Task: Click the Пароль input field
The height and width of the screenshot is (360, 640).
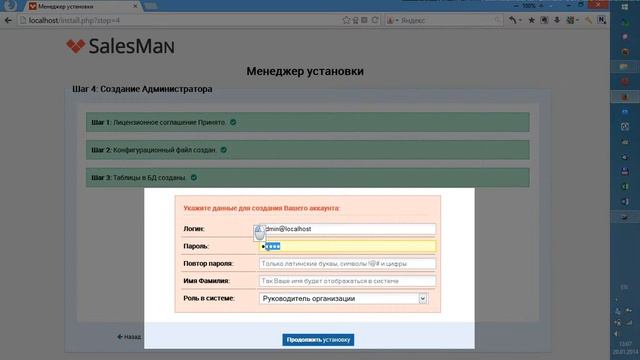Action: pos(347,246)
